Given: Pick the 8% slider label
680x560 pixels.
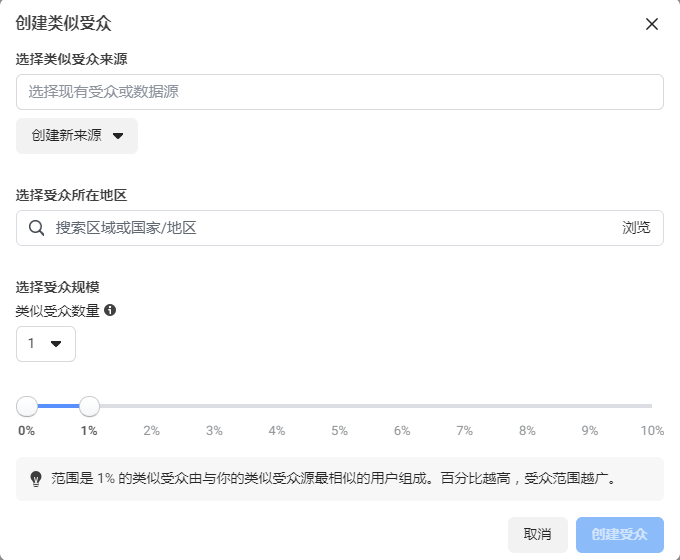Looking at the screenshot, I should (x=527, y=430).
